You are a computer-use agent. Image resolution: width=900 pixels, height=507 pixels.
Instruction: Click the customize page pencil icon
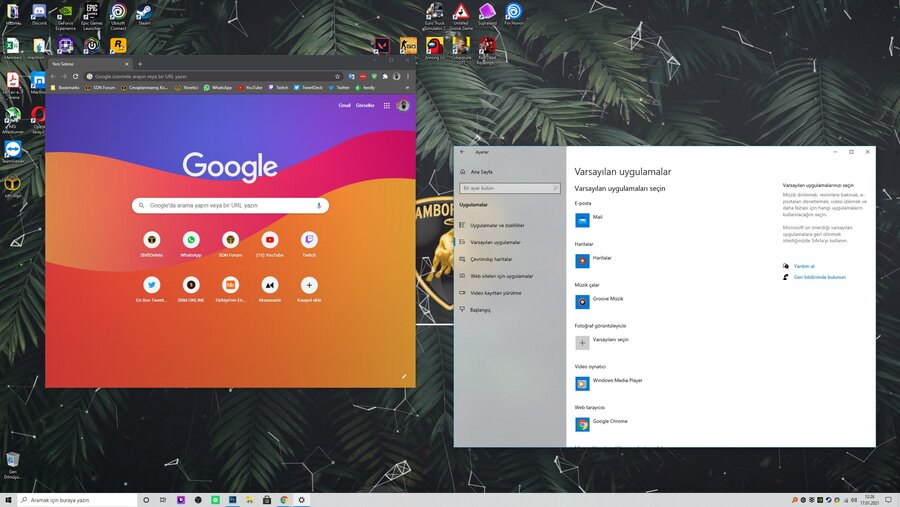(x=404, y=376)
